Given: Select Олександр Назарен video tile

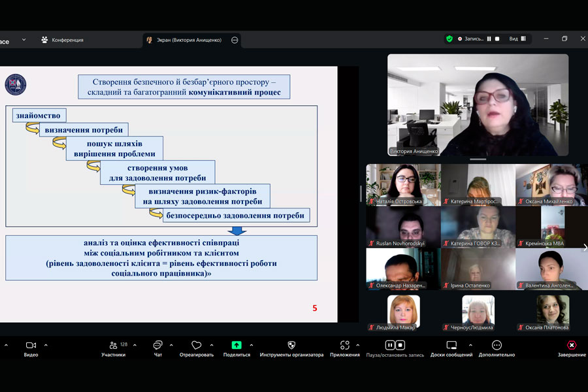Looking at the screenshot, I should point(403,269).
